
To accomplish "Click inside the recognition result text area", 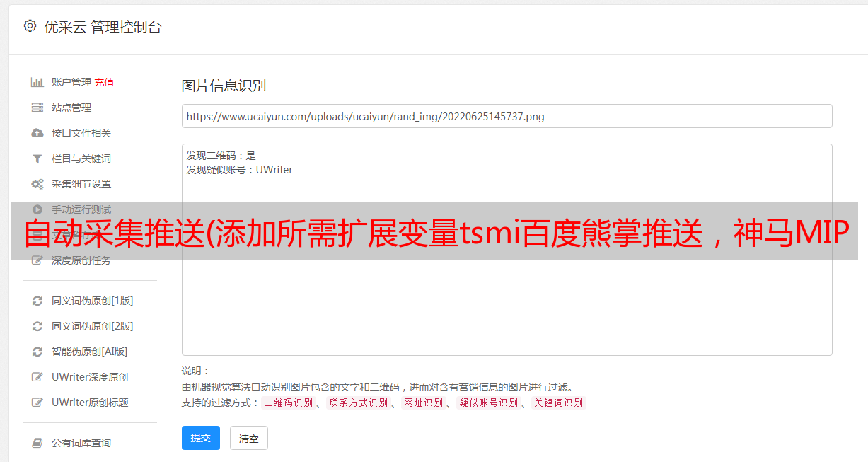I will click(x=507, y=249).
